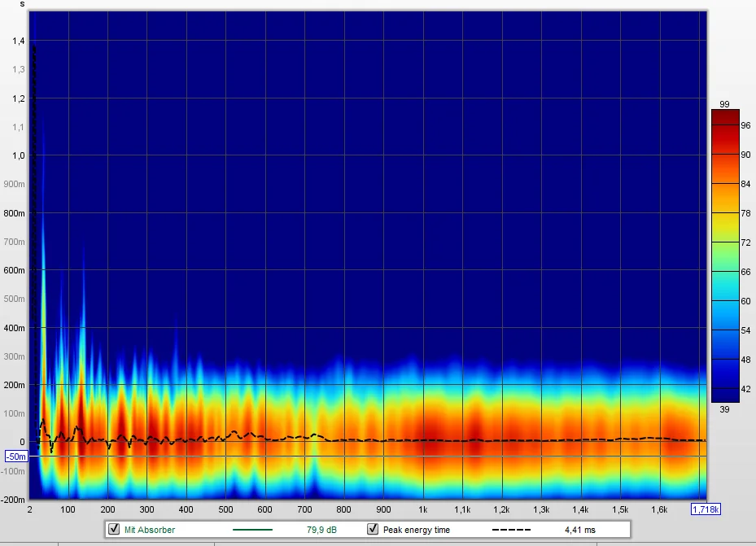
Task: Untick the Mit Absorber checkbox
Action: tap(114, 529)
